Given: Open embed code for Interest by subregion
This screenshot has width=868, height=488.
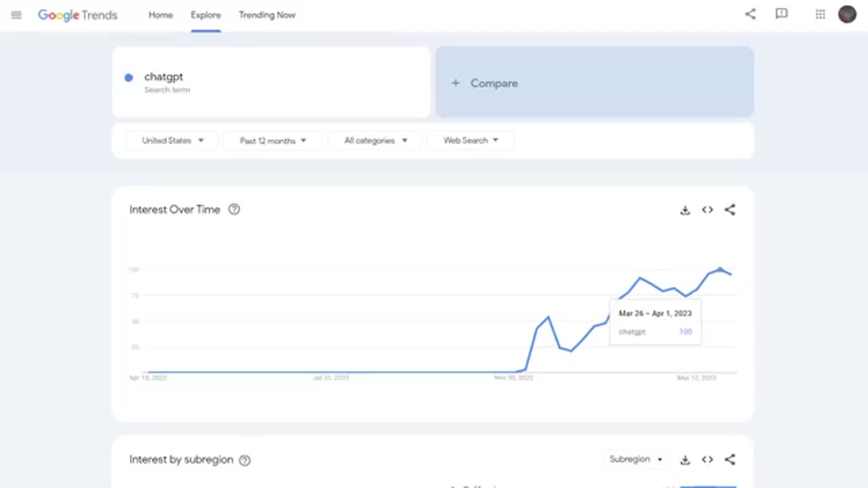Looking at the screenshot, I should tap(707, 460).
